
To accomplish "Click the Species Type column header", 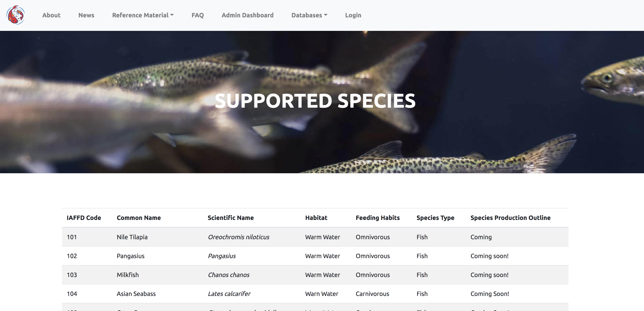I will click(x=435, y=218).
